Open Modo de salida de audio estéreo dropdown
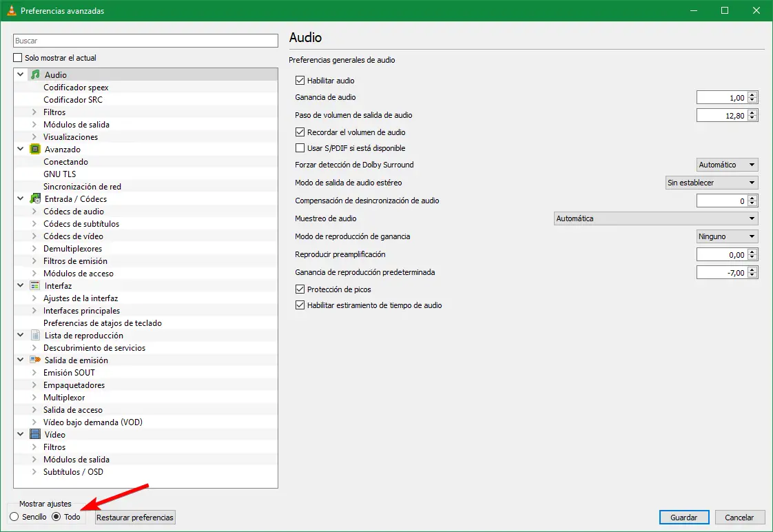 [712, 183]
